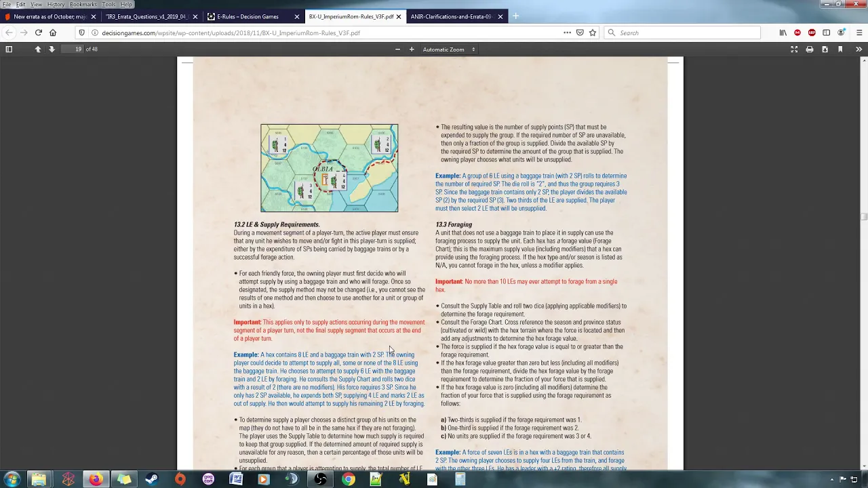Open the Firefox Library button
The image size is (868, 488).
[x=783, y=33]
